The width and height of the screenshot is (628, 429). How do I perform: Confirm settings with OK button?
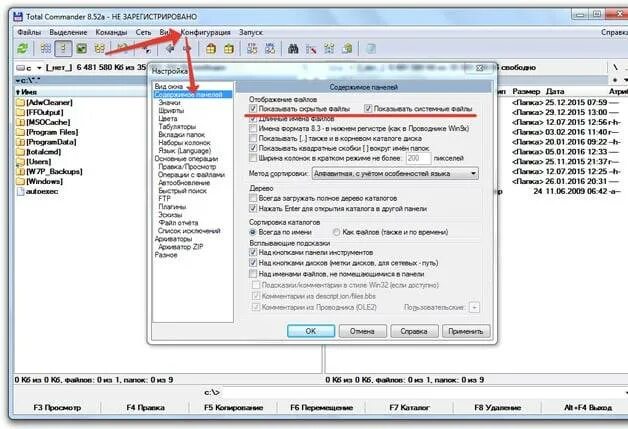tap(311, 331)
